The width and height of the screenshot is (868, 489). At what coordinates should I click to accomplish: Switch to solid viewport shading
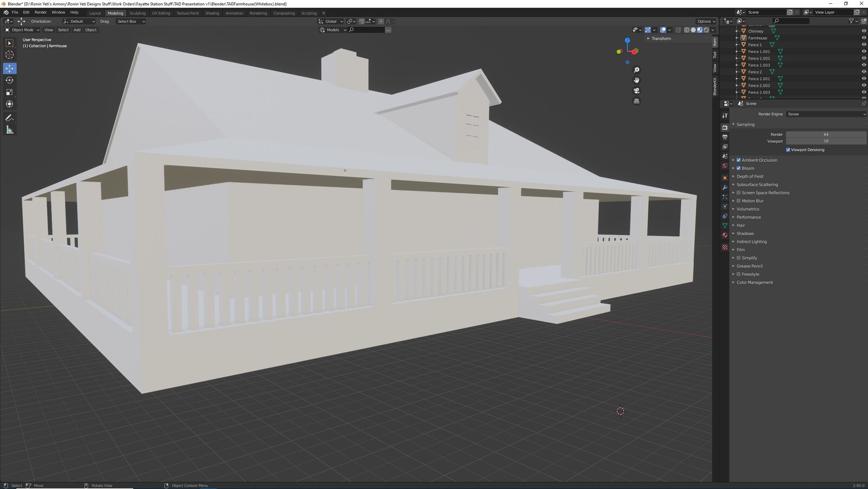click(693, 30)
